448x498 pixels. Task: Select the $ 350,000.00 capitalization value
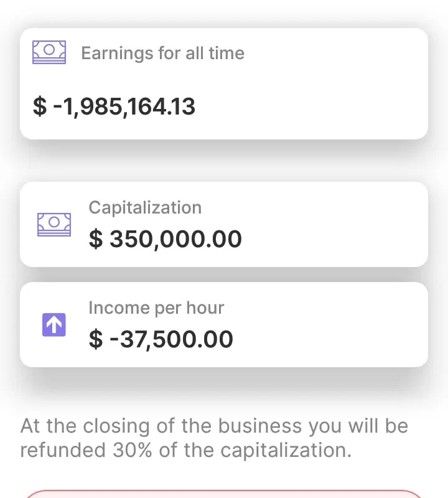[x=166, y=239]
